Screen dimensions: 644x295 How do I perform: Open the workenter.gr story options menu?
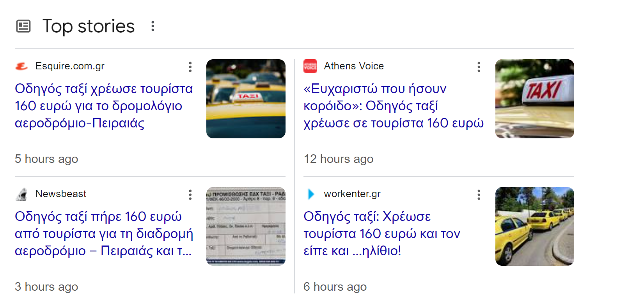(x=479, y=195)
